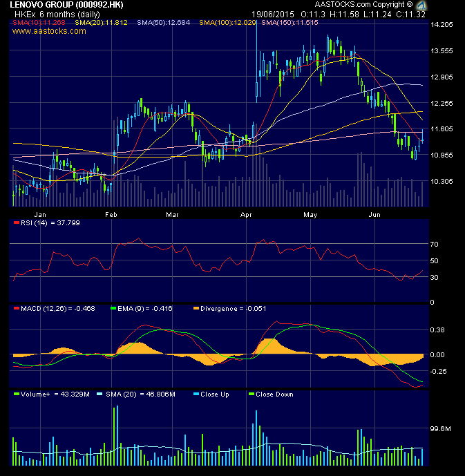Click the RSI 50 level label
The image size is (465, 476).
click(x=434, y=260)
